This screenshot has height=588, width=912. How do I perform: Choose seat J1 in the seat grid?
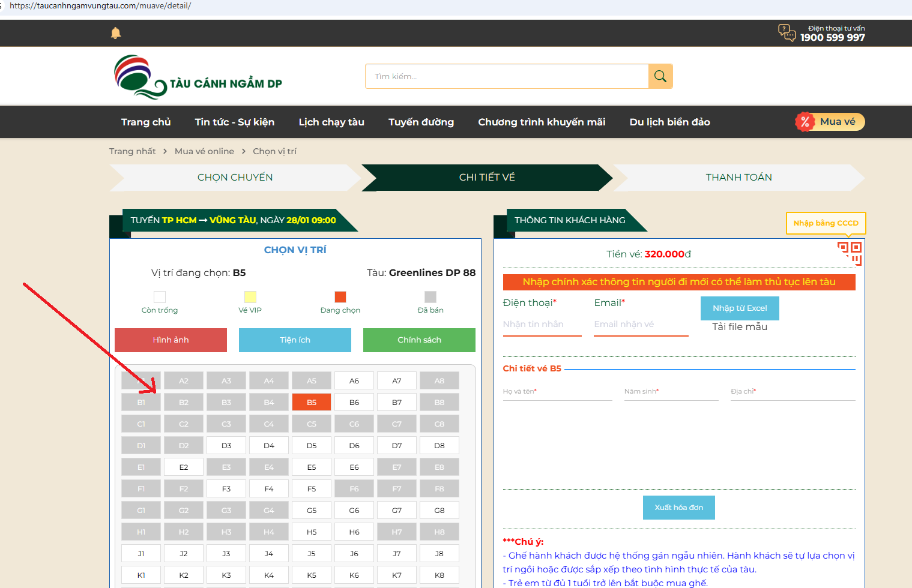[141, 553]
